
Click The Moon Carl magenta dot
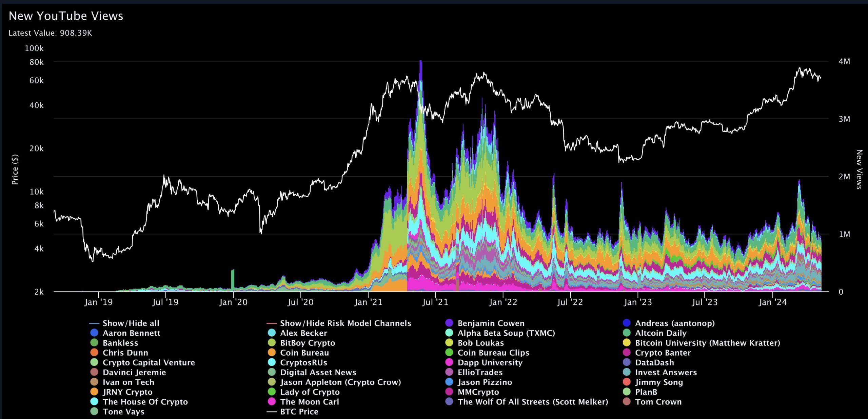[x=272, y=402]
